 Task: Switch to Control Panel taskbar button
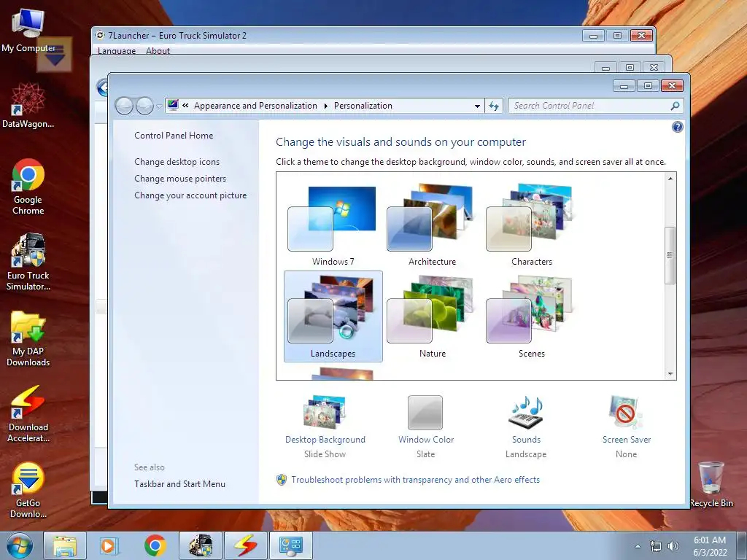click(290, 545)
